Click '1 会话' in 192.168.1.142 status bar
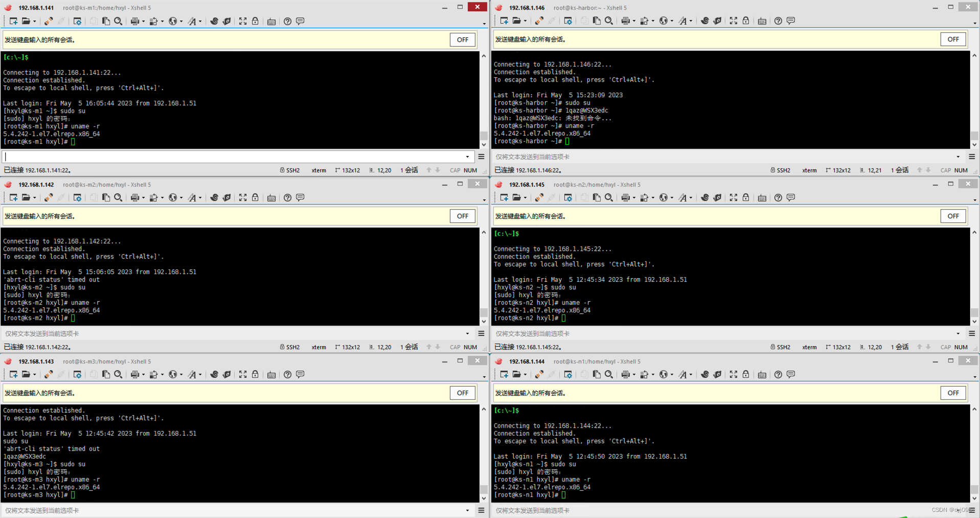980x518 pixels. tap(409, 347)
